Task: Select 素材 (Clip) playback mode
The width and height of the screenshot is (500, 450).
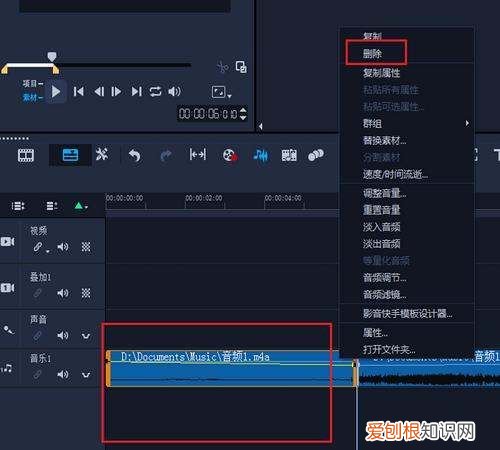Action: 33,98
